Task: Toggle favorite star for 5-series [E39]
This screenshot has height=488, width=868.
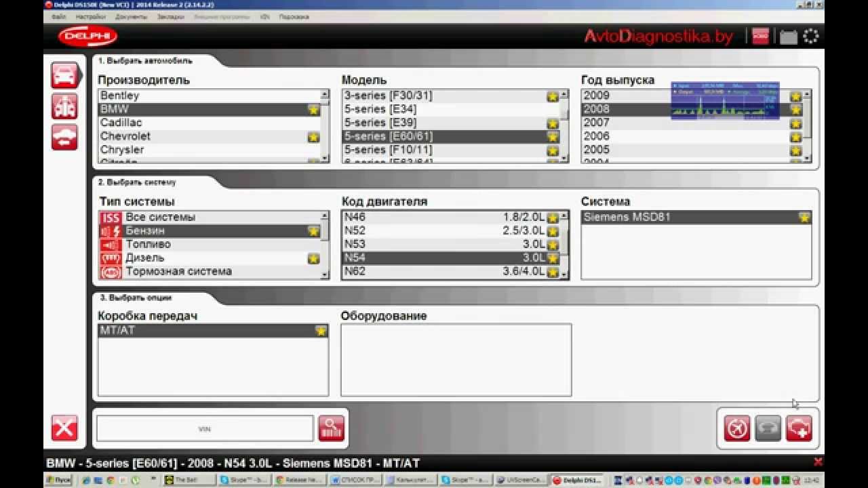Action: (553, 123)
